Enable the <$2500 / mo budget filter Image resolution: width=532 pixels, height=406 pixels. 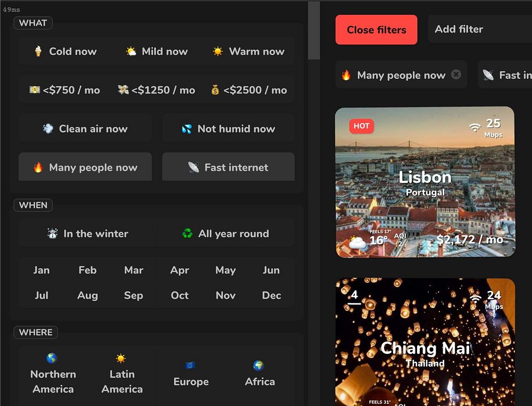point(248,90)
